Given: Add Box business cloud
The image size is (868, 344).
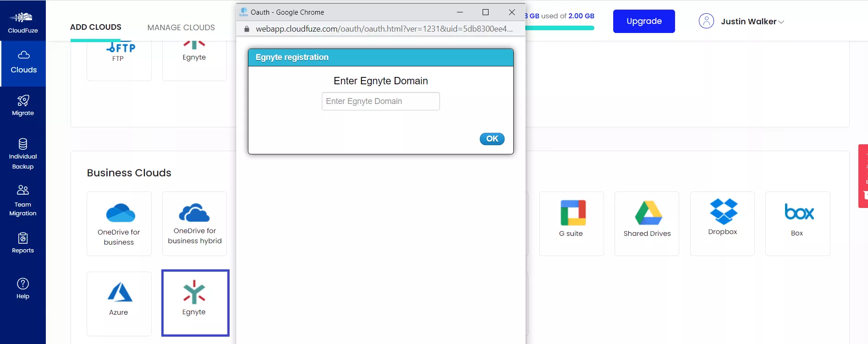Looking at the screenshot, I should click(797, 224).
